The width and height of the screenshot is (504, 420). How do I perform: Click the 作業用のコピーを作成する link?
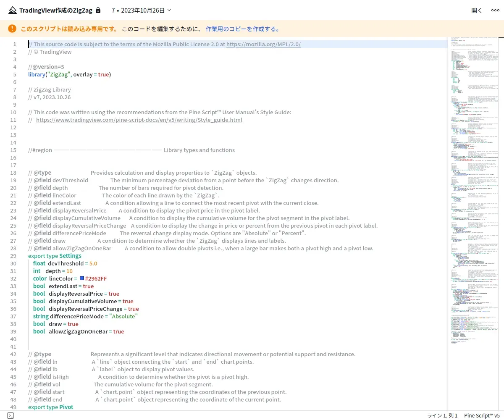tap(242, 29)
